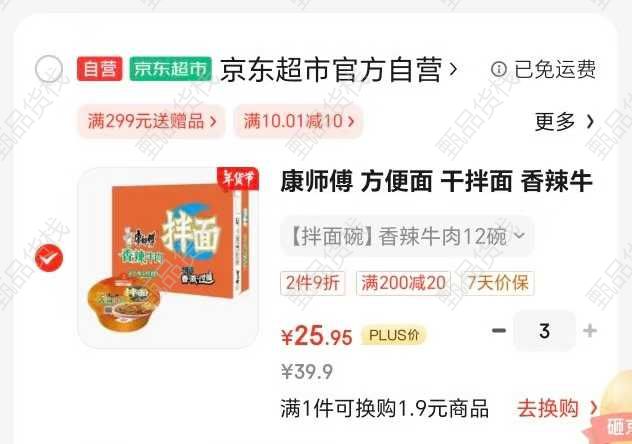
Task: Open the 满10.01减10 coupon tag
Action: pyautogui.click(x=298, y=121)
